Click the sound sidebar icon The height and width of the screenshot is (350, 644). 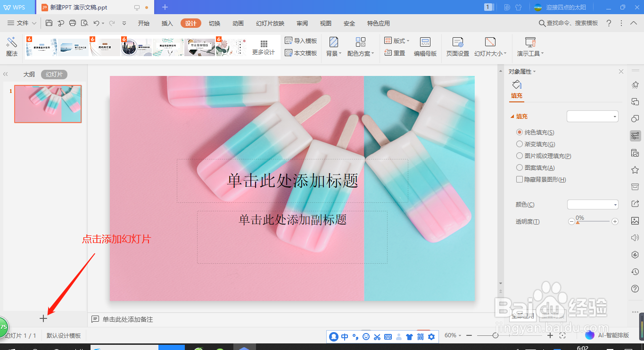(635, 238)
